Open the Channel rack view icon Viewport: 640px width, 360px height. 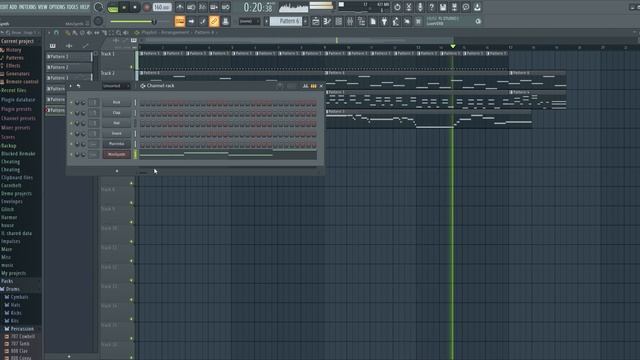(x=338, y=22)
